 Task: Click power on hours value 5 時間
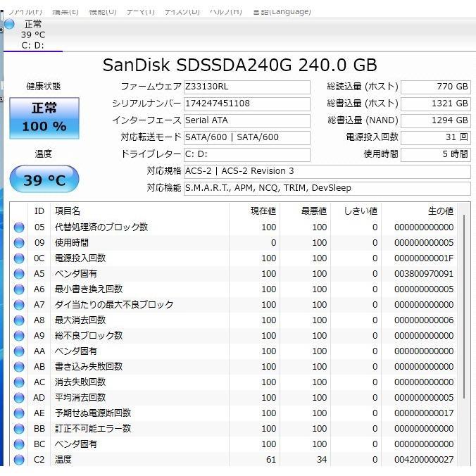pyautogui.click(x=436, y=154)
